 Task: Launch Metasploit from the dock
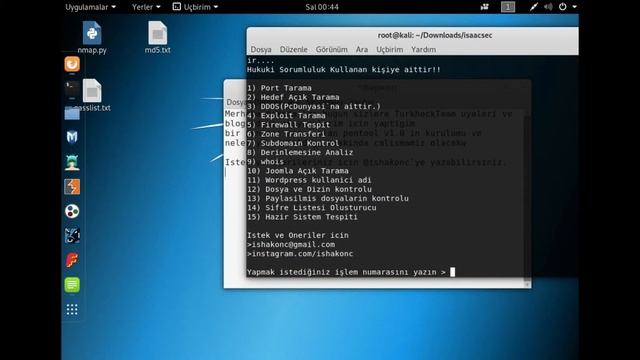pos(72,138)
